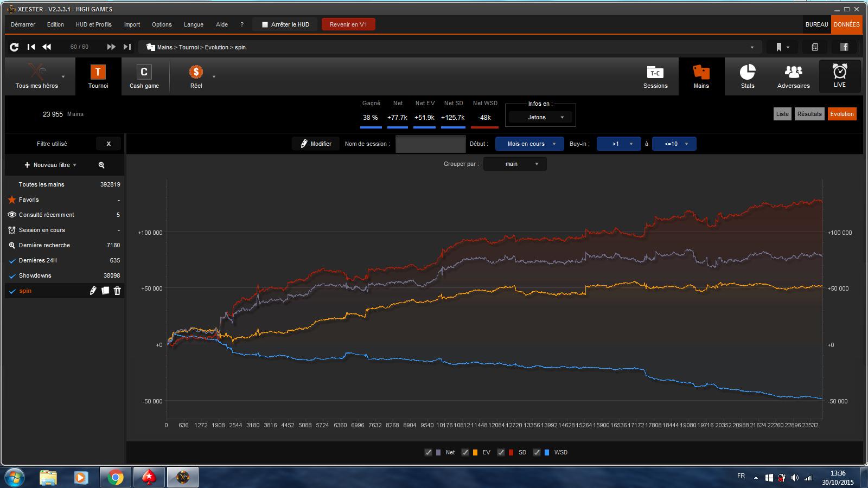Open the Buy-in minimum >1 dropdown
Viewport: 868px width, 488px height.
pos(619,144)
